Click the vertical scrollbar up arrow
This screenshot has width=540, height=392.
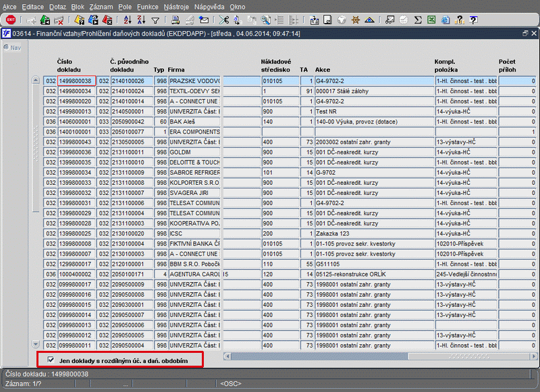click(36, 80)
